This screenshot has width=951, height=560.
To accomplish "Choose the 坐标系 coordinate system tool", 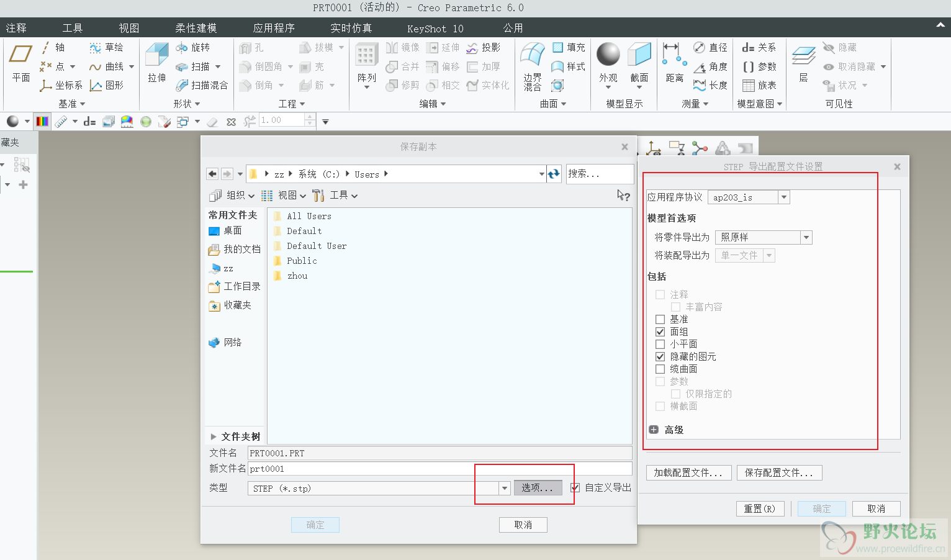I will click(61, 85).
